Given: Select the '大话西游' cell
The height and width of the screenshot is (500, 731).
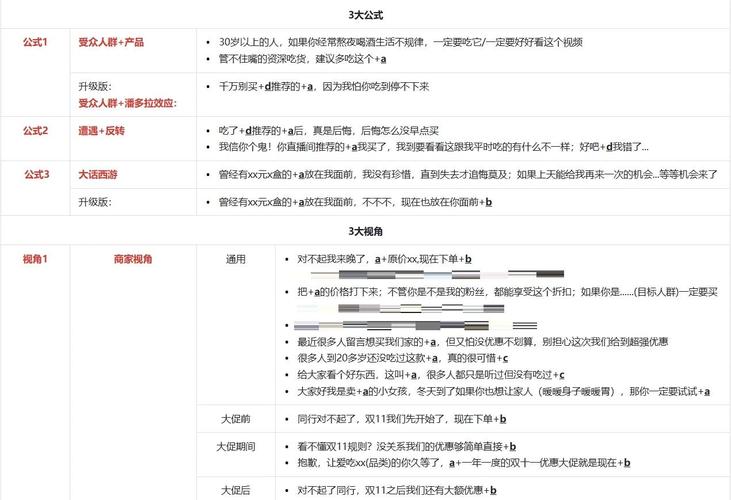Looking at the screenshot, I should coord(98,175).
